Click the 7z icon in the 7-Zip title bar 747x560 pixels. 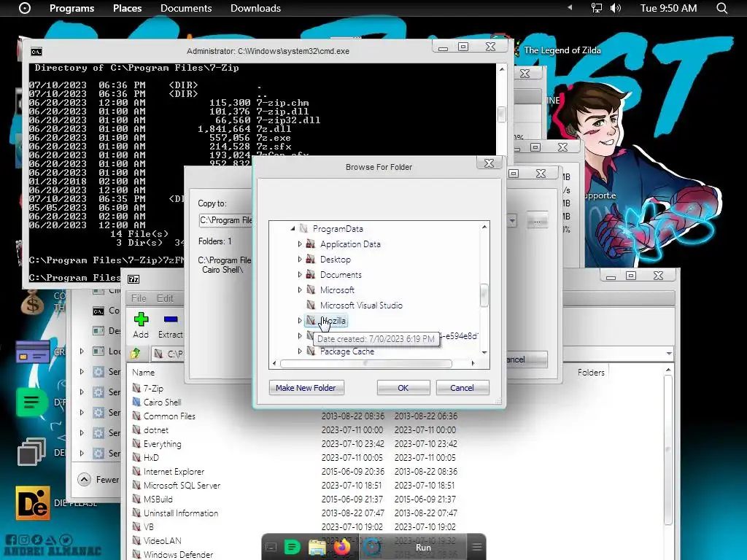134,279
